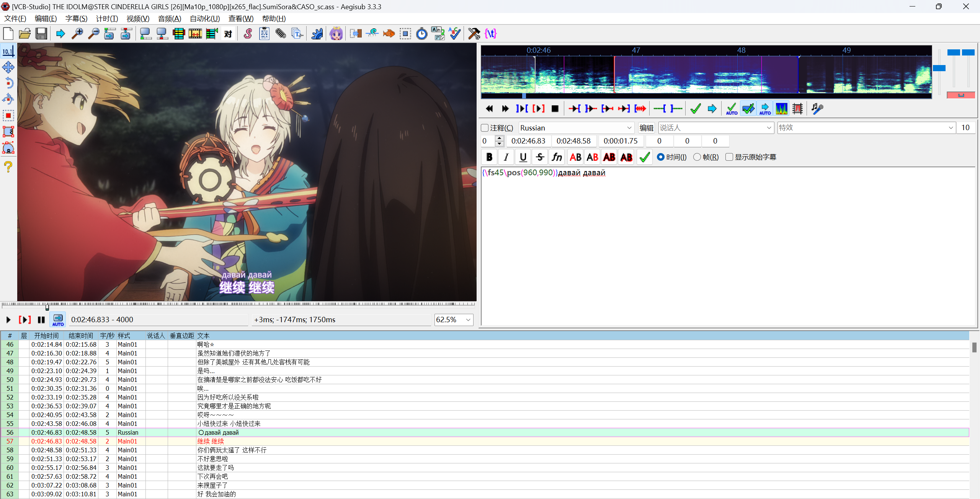980x499 pixels.
Task: Increase layer number with up stepper arrow
Action: [x=499, y=138]
